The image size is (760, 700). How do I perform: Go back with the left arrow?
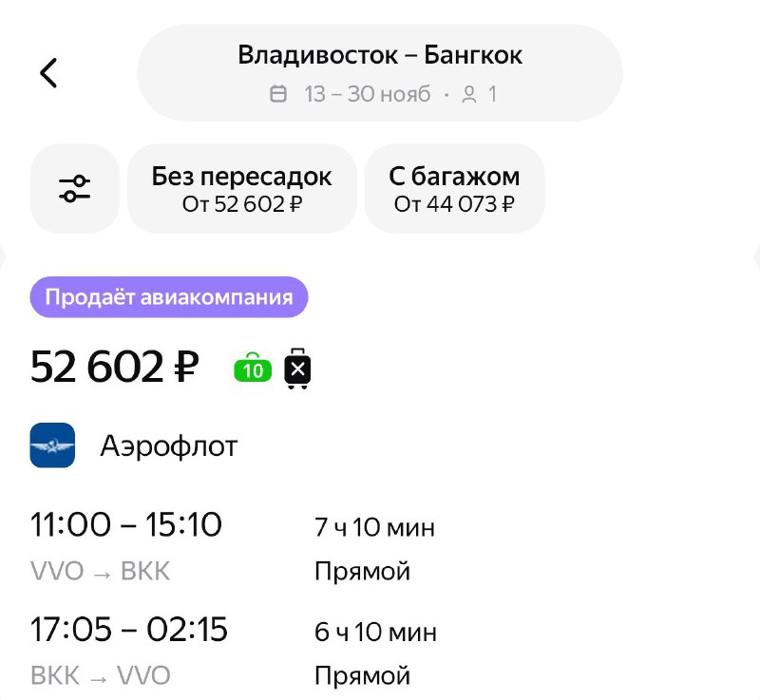[x=48, y=73]
